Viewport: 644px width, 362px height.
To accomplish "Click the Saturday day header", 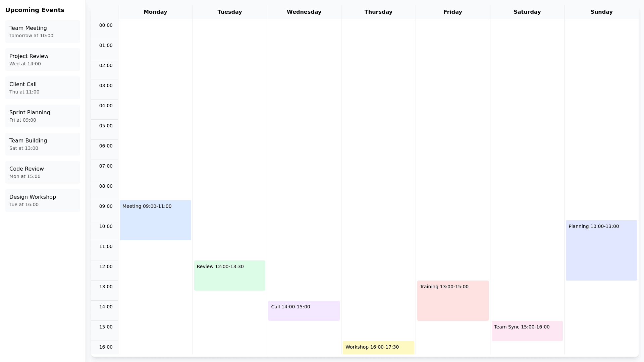I will click(527, 12).
